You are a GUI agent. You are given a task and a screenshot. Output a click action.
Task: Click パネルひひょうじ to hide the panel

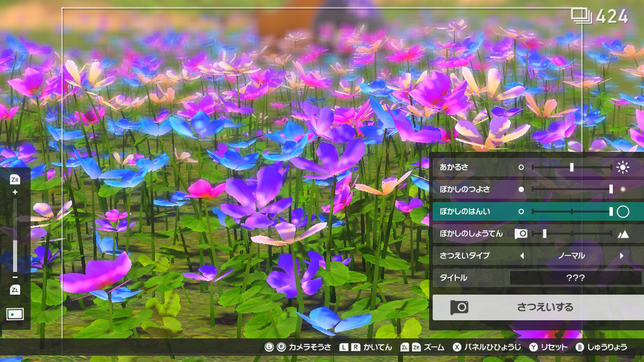[x=493, y=347]
